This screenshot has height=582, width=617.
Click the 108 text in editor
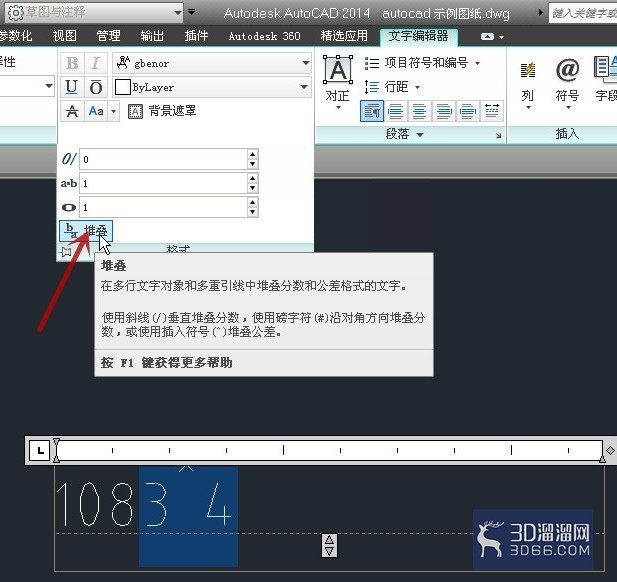tap(95, 505)
